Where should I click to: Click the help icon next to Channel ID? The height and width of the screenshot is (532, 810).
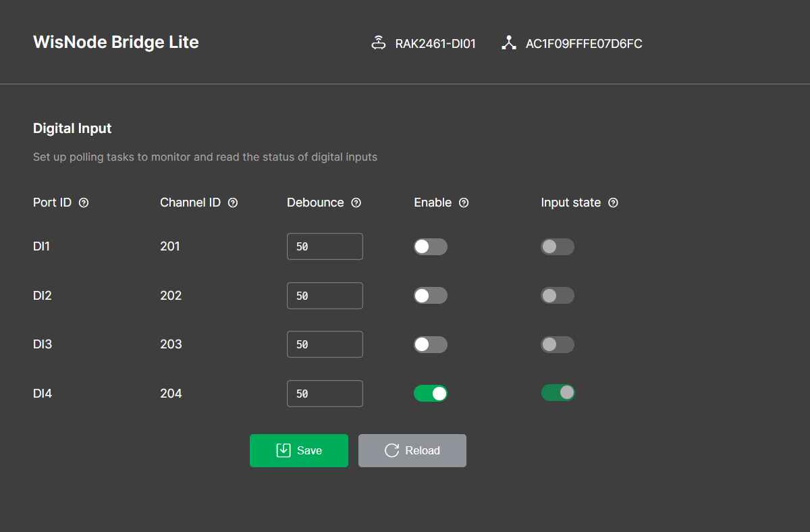click(x=233, y=203)
